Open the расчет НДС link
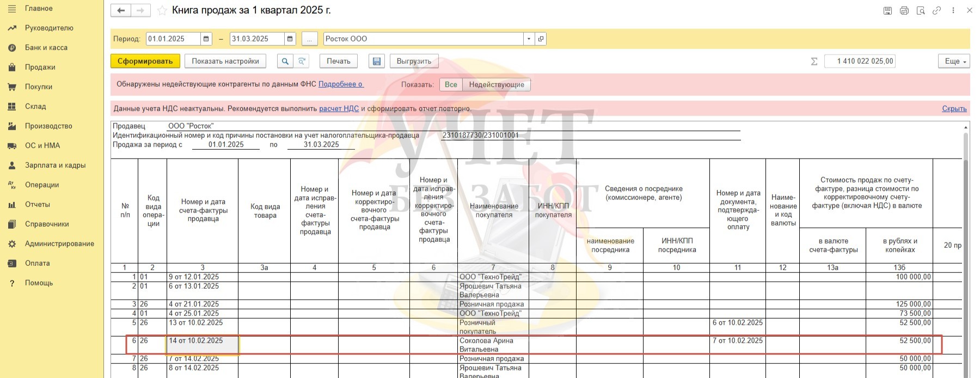980x378 pixels. (x=339, y=108)
